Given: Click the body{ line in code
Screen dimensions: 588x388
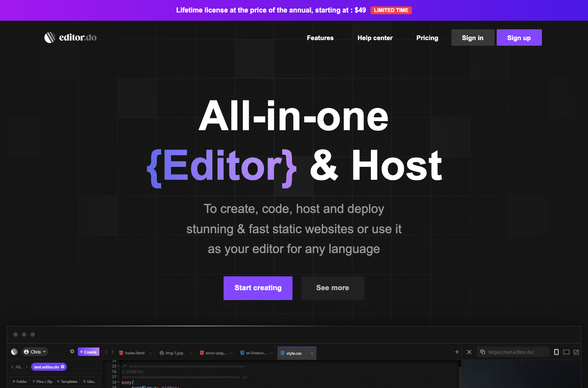Looking at the screenshot, I should coord(128,382).
